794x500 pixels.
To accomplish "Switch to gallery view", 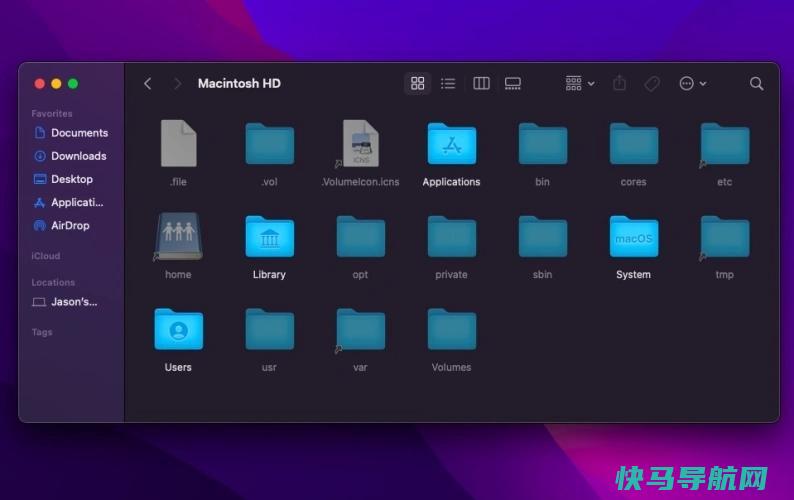I will pos(512,83).
